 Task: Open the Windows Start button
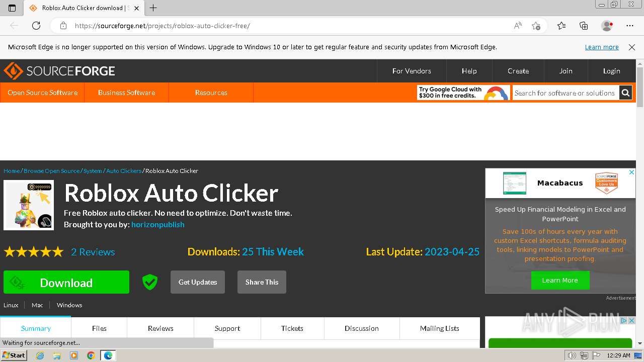point(14,355)
